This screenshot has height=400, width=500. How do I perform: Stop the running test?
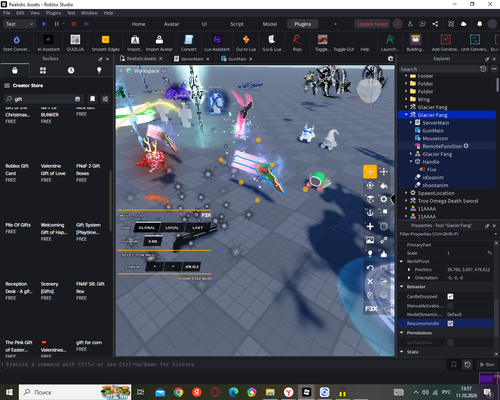tap(74, 24)
